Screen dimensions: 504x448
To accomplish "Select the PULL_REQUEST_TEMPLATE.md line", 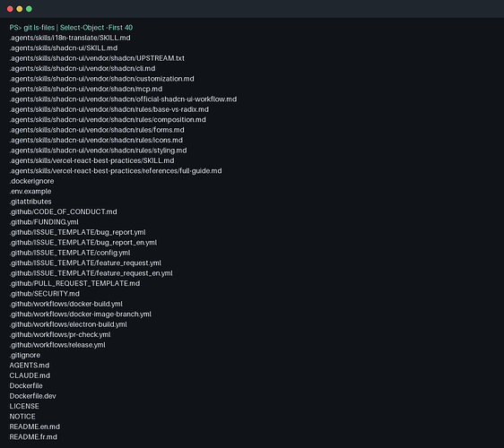I will pyautogui.click(x=74, y=283).
